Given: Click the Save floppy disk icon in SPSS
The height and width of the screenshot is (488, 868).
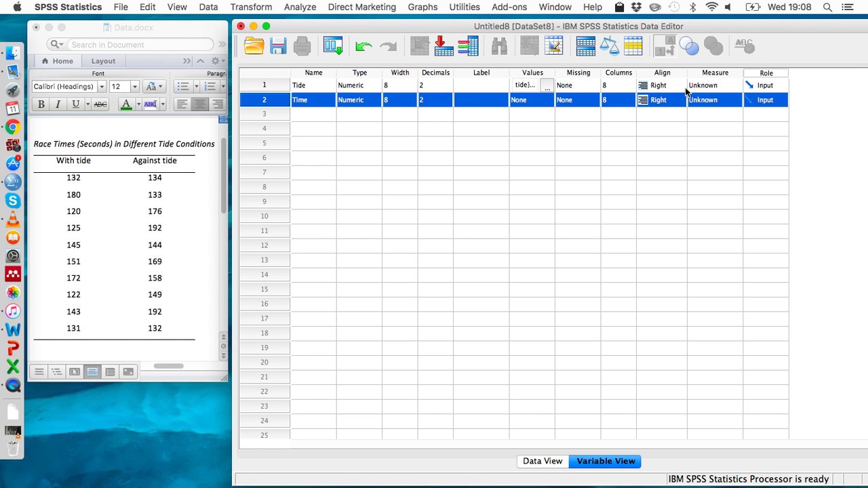Looking at the screenshot, I should [278, 46].
